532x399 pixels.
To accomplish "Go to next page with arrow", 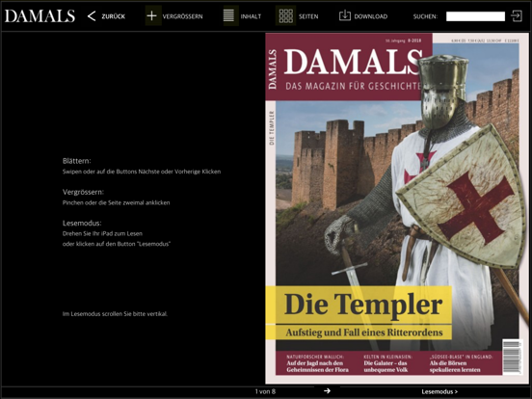I will 327,391.
